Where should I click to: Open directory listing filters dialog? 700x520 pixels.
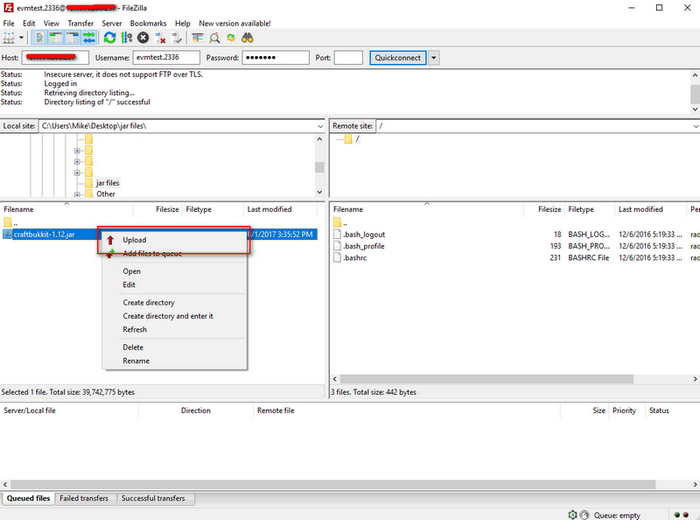pyautogui.click(x=197, y=38)
